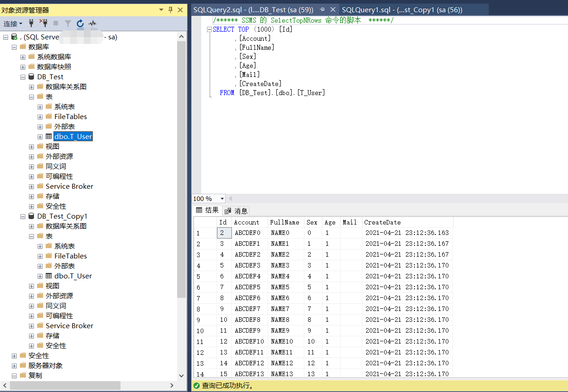The image size is (568, 392).
Task: Select the 复制 tree node
Action: pyautogui.click(x=35, y=375)
